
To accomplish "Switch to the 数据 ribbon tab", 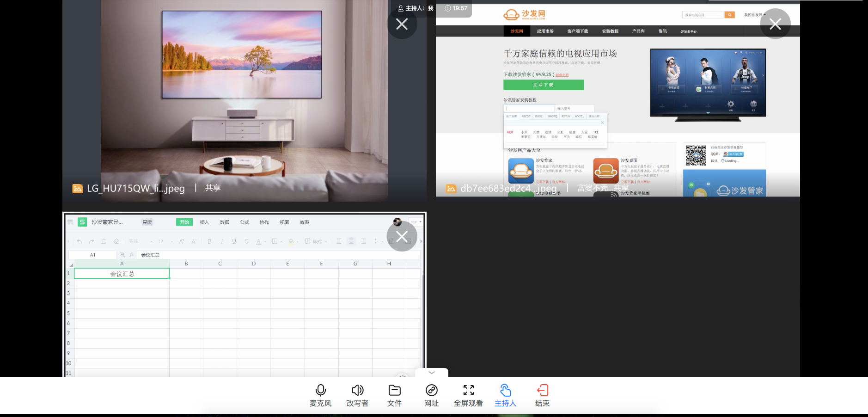I will pyautogui.click(x=225, y=222).
